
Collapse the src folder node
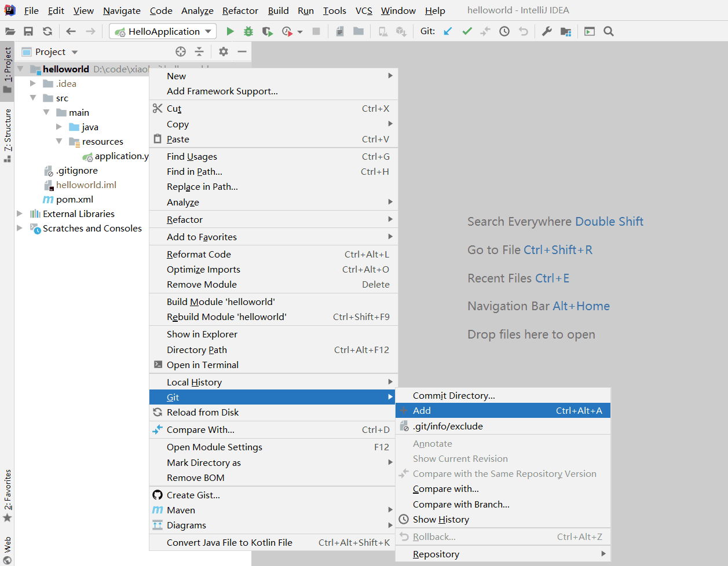pos(33,98)
